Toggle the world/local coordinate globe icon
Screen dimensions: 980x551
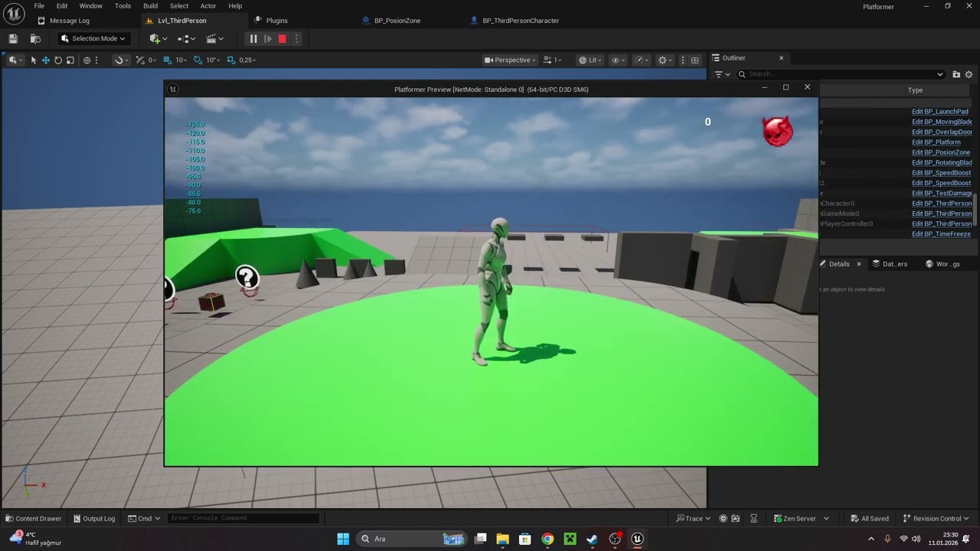[87, 60]
